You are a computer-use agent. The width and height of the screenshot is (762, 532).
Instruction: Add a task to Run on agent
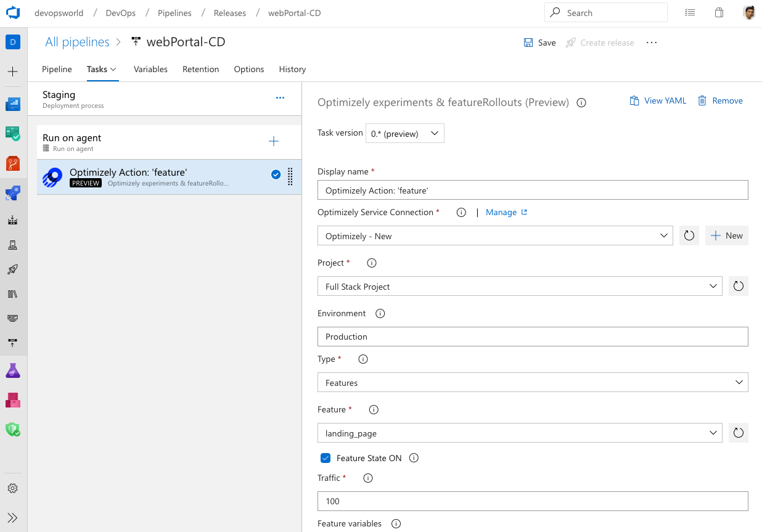click(274, 142)
